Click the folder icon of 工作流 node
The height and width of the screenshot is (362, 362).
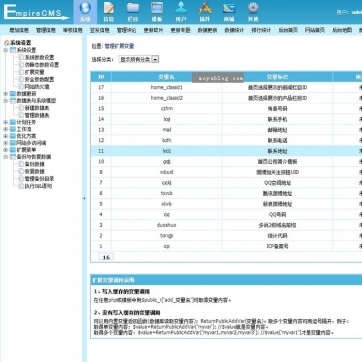pyautogui.click(x=13, y=129)
